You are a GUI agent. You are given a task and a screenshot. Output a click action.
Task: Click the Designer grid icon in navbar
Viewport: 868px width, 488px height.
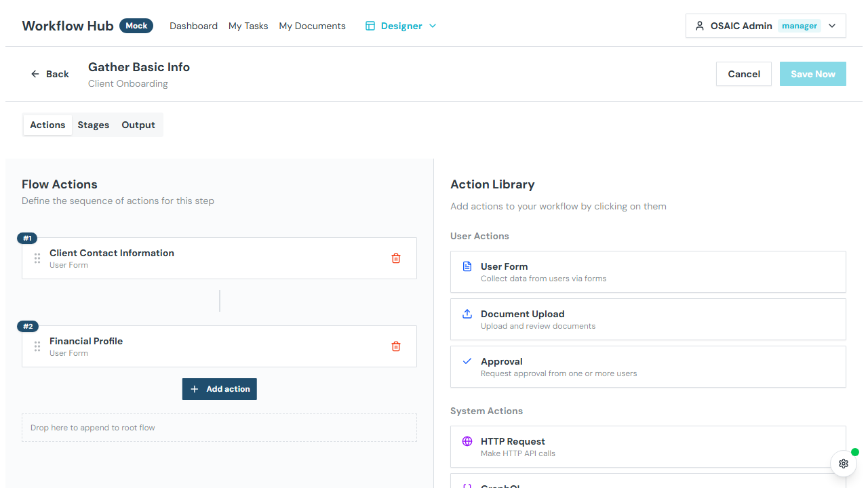(x=370, y=25)
